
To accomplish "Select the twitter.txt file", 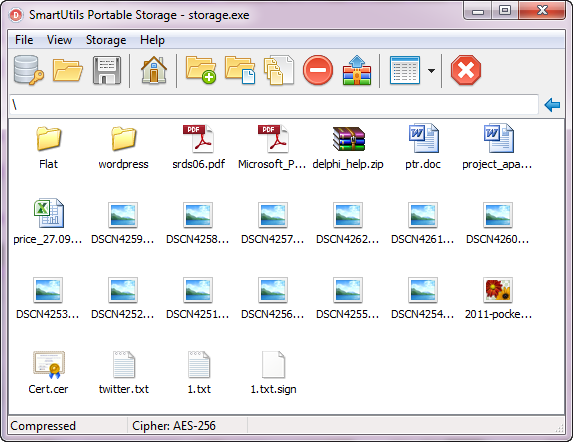I will 124,373.
